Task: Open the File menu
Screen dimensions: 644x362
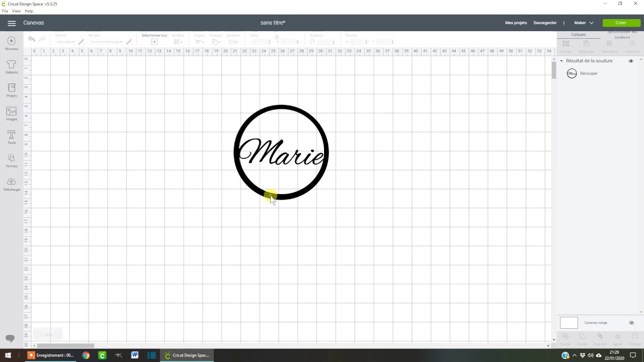Action: 5,11
